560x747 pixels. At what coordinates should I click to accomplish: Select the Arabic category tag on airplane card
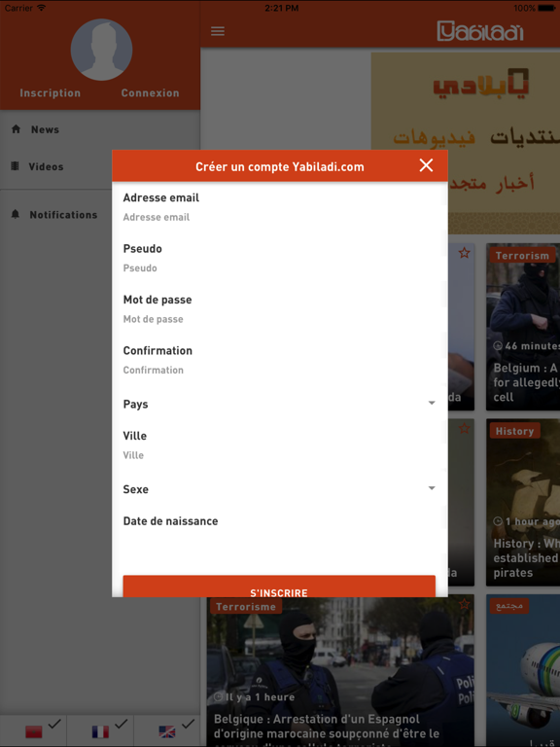coord(509,606)
